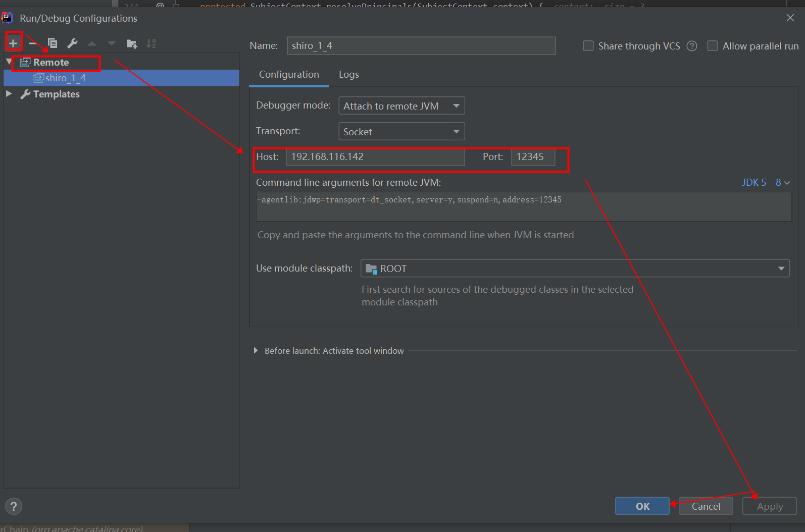Click the 'Copy and paste the arguments' hint

416,235
